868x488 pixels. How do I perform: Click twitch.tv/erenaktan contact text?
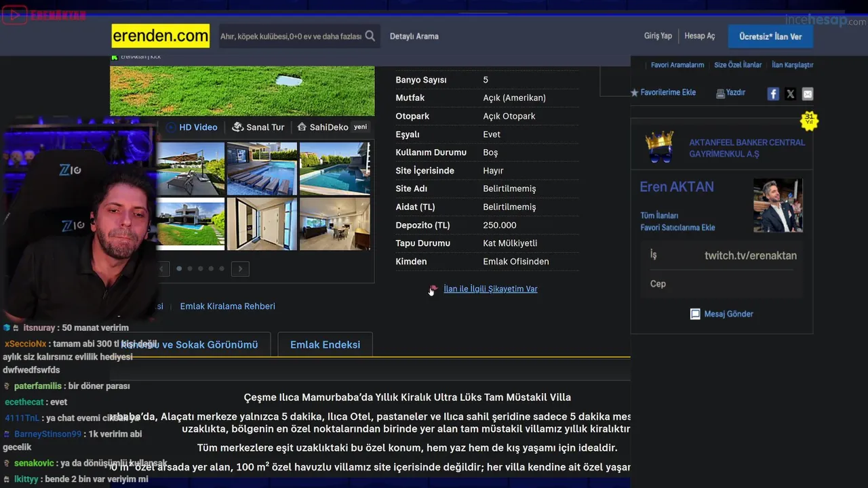[x=751, y=256]
